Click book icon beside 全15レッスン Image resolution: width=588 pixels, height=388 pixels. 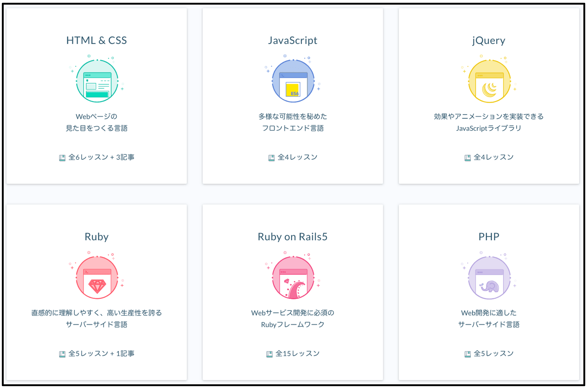tap(270, 354)
